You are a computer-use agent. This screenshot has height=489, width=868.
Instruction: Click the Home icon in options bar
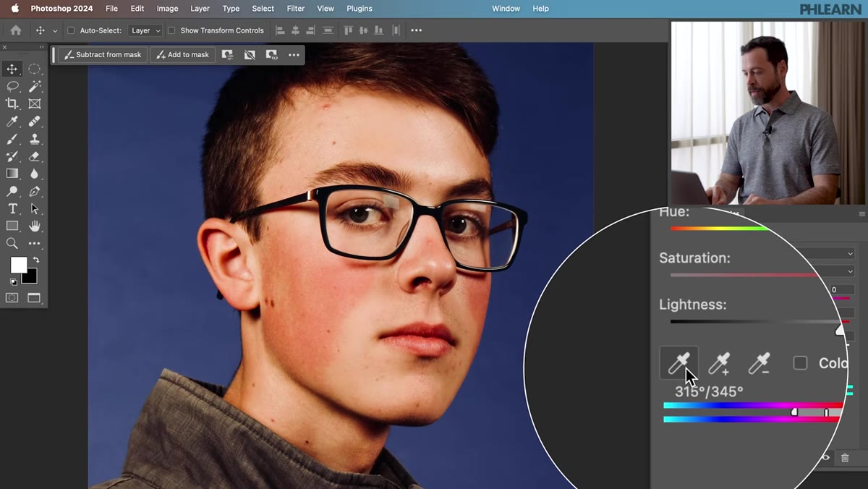coord(15,30)
